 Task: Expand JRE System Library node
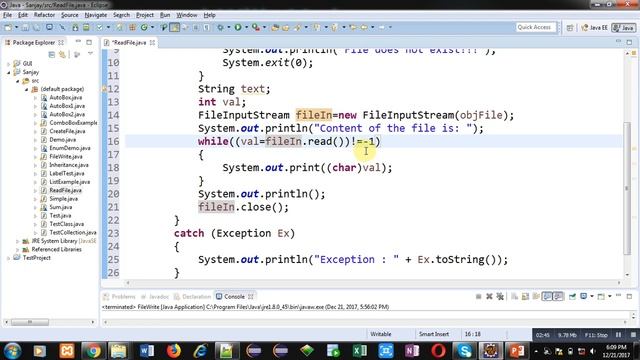[x=18, y=241]
